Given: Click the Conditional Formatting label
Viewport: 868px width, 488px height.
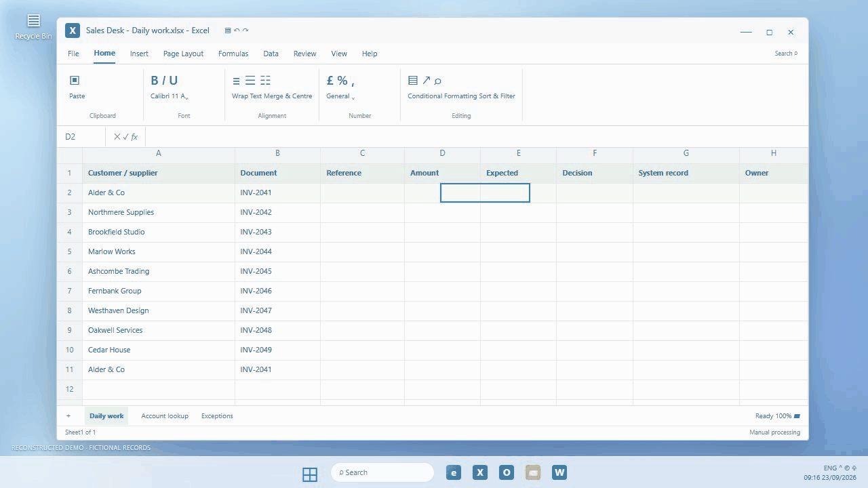Looking at the screenshot, I should click(442, 96).
